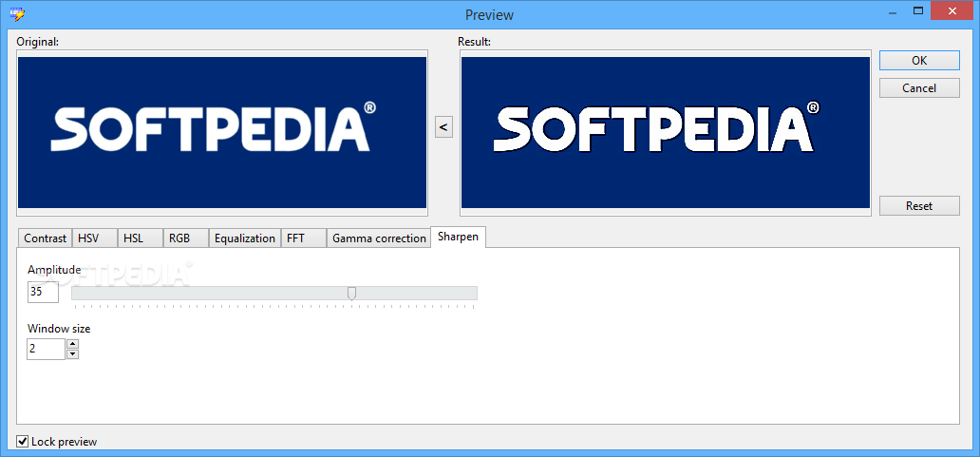Reset the preview settings

pyautogui.click(x=919, y=205)
